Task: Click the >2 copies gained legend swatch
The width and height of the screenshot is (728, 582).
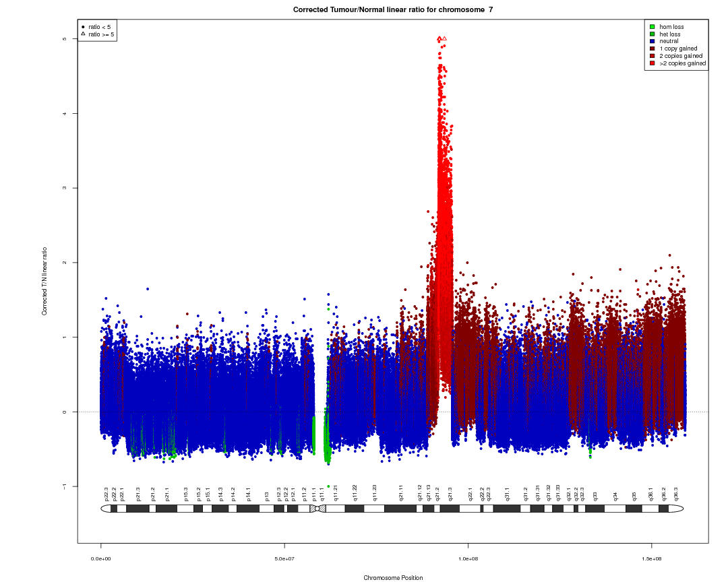Action: (x=653, y=63)
